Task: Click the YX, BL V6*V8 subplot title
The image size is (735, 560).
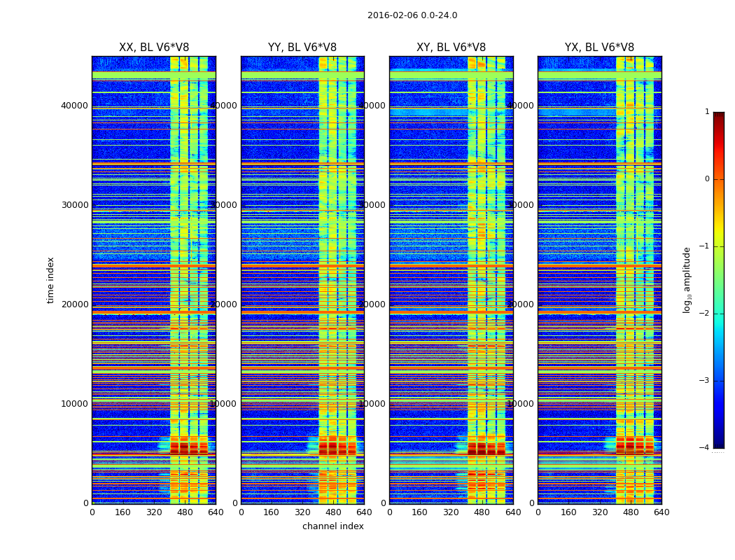Action: (x=599, y=48)
